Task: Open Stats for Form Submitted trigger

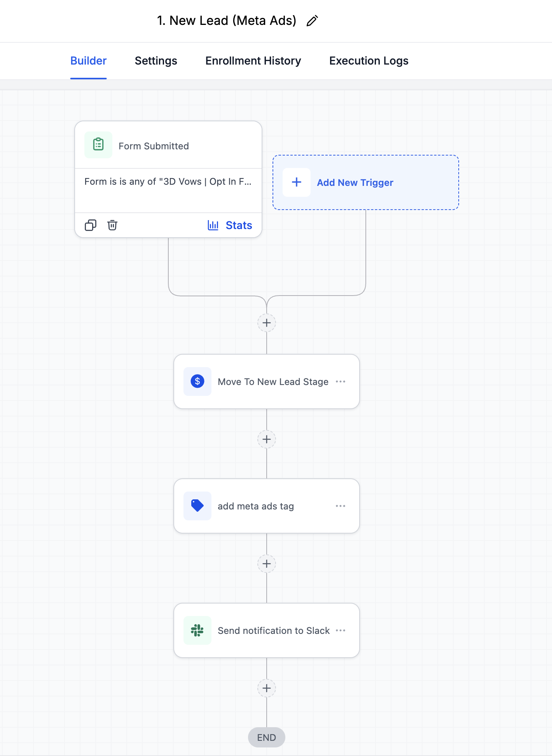Action: pos(230,225)
